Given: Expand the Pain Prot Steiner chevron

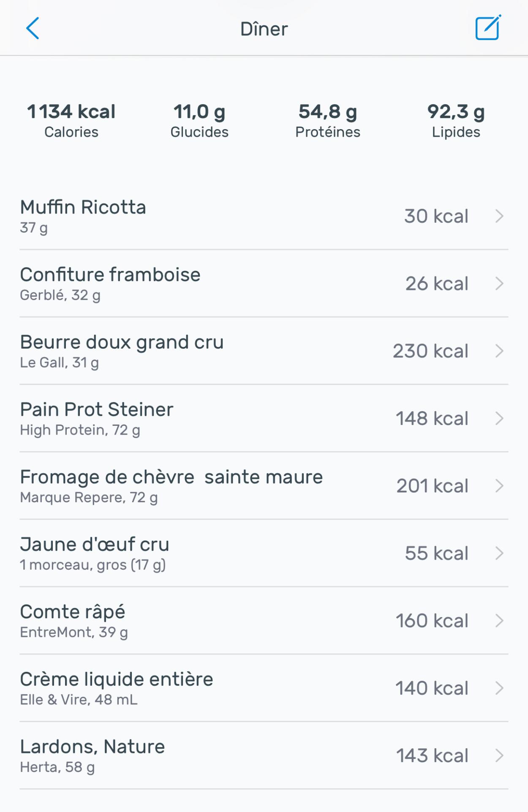Looking at the screenshot, I should tap(499, 419).
